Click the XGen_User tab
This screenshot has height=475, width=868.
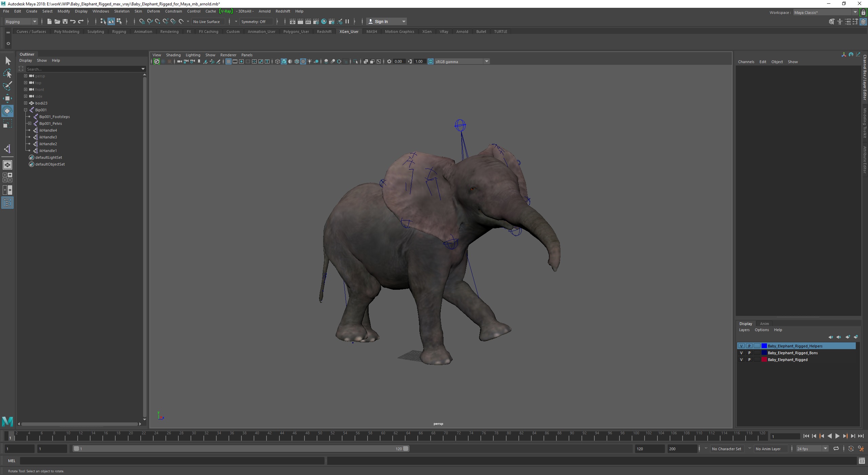349,31
